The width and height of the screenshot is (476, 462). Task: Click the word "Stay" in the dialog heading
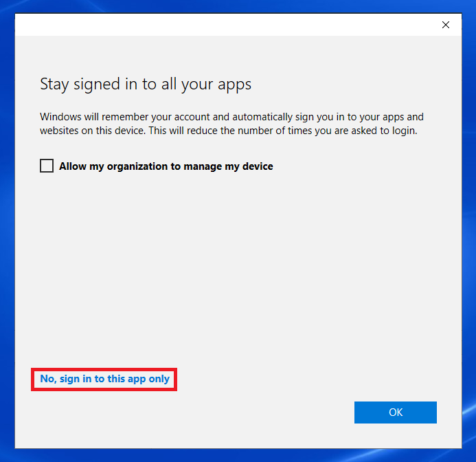pos(55,85)
